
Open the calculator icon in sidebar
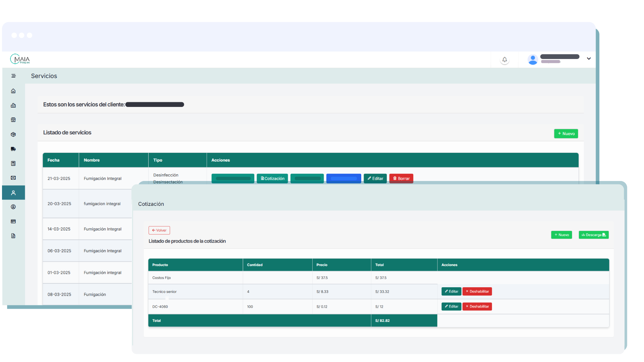tap(13, 164)
